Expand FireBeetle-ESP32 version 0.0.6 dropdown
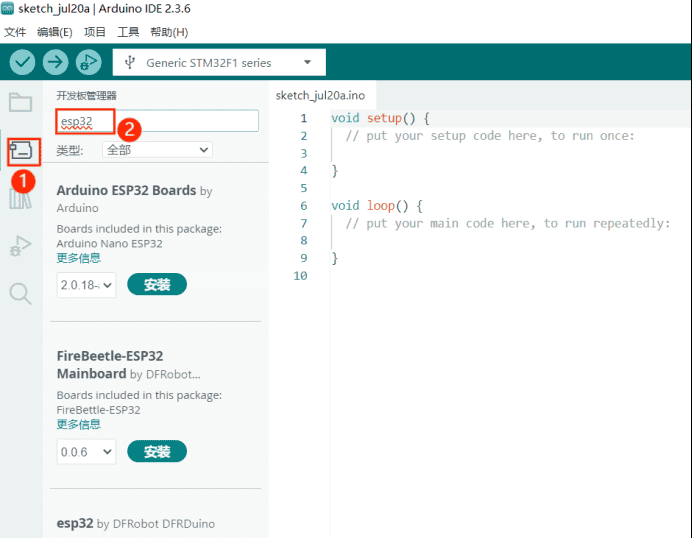The image size is (692, 538). [x=86, y=452]
